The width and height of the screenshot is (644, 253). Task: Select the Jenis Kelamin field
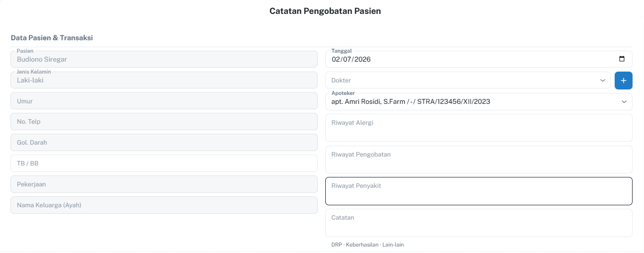point(164,80)
